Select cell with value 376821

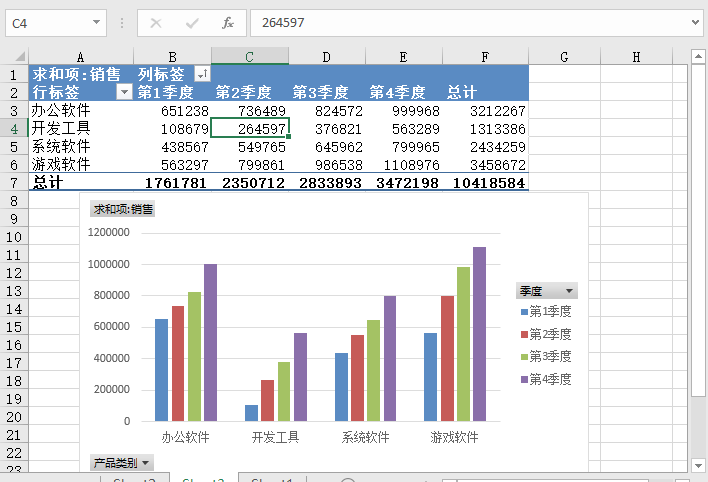(327, 128)
